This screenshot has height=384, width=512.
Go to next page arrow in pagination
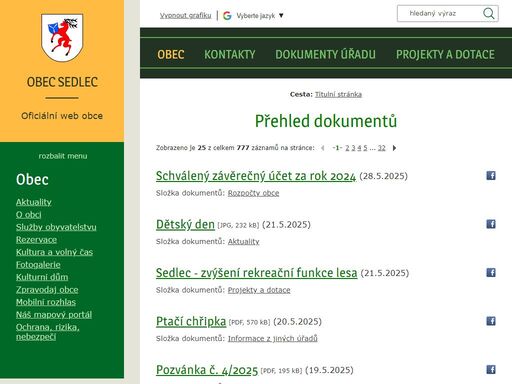pos(394,148)
